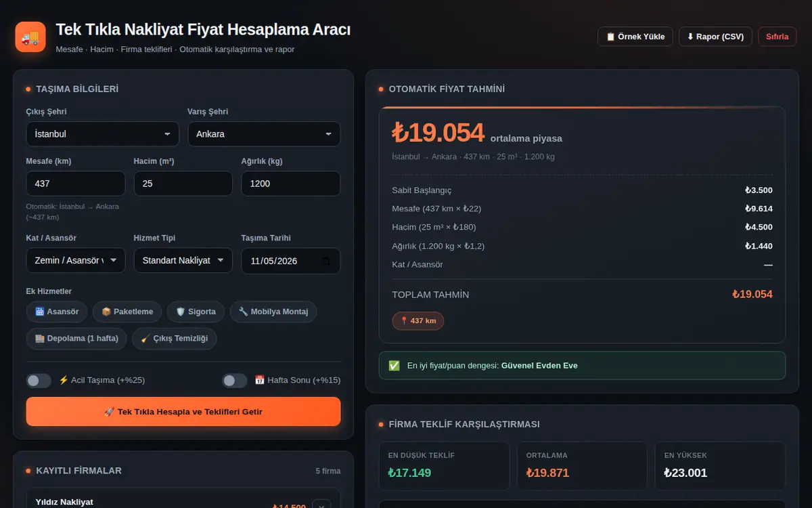Expand the Varış Şehri dropdown showing Ankara
This screenshot has height=508, width=812.
pyautogui.click(x=264, y=134)
